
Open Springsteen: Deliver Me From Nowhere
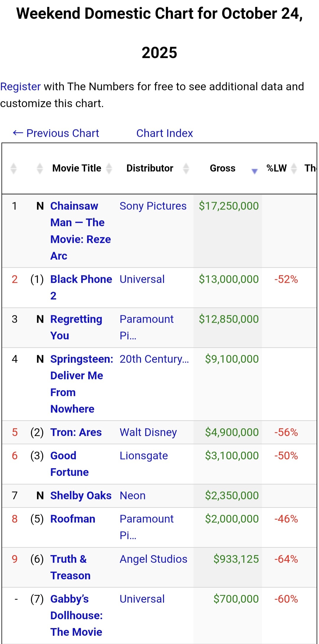(82, 359)
